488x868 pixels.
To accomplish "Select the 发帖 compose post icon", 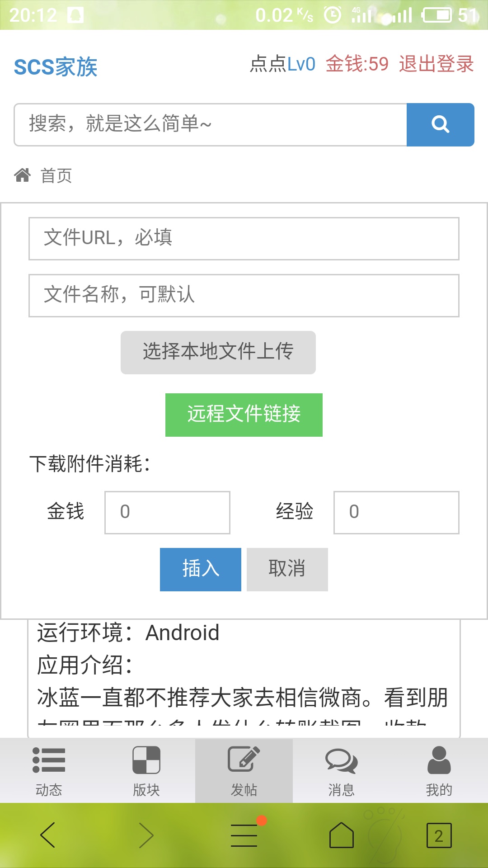I will pyautogui.click(x=244, y=759).
